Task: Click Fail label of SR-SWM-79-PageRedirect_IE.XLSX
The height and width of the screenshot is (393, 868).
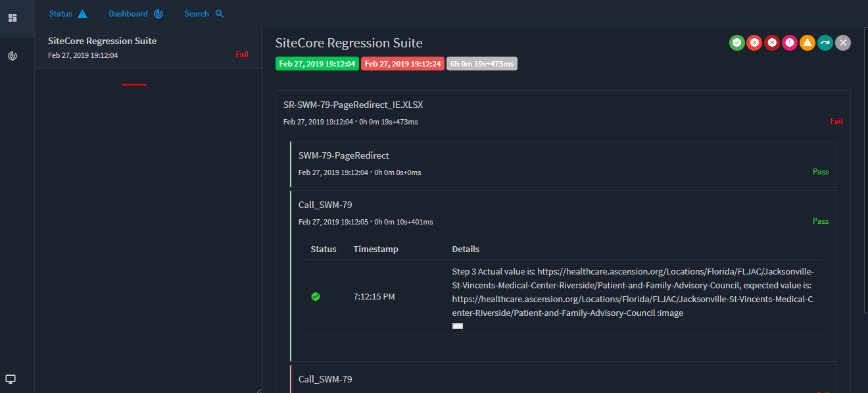Action: pyautogui.click(x=836, y=121)
